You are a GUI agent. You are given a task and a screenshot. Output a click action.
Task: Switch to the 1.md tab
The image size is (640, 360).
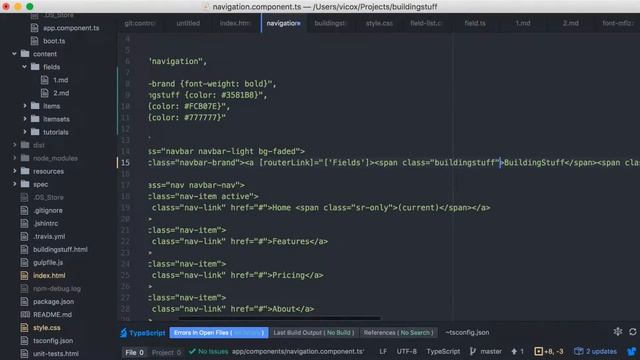pos(523,23)
